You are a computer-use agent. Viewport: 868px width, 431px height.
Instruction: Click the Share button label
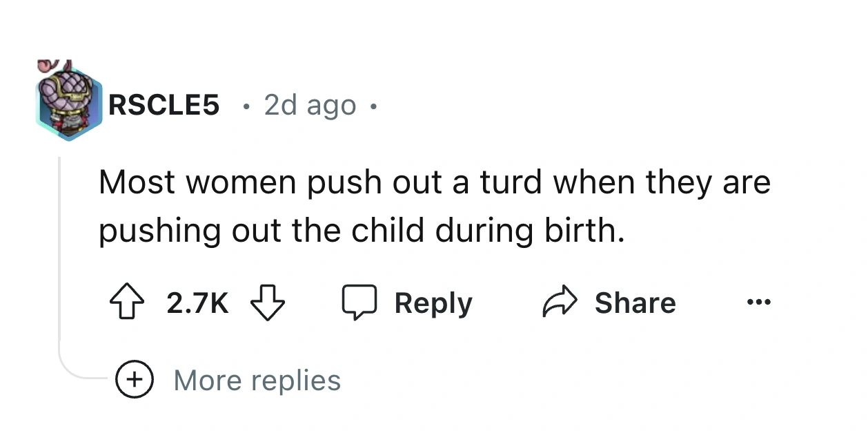[x=635, y=301]
